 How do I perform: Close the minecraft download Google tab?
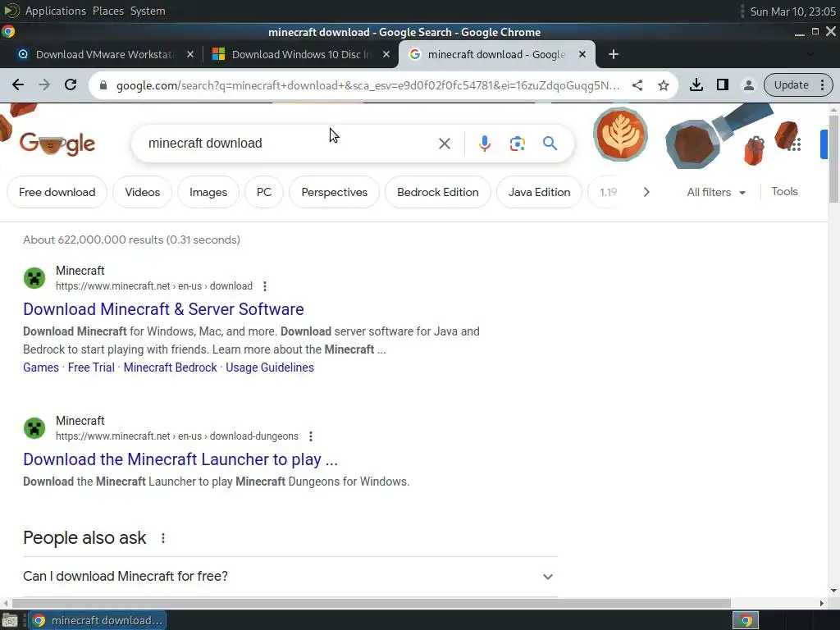point(582,54)
